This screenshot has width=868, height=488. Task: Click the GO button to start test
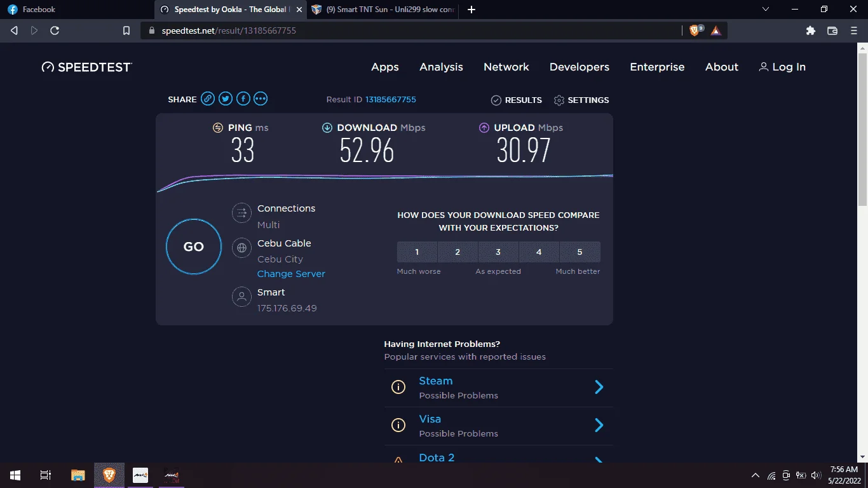194,247
